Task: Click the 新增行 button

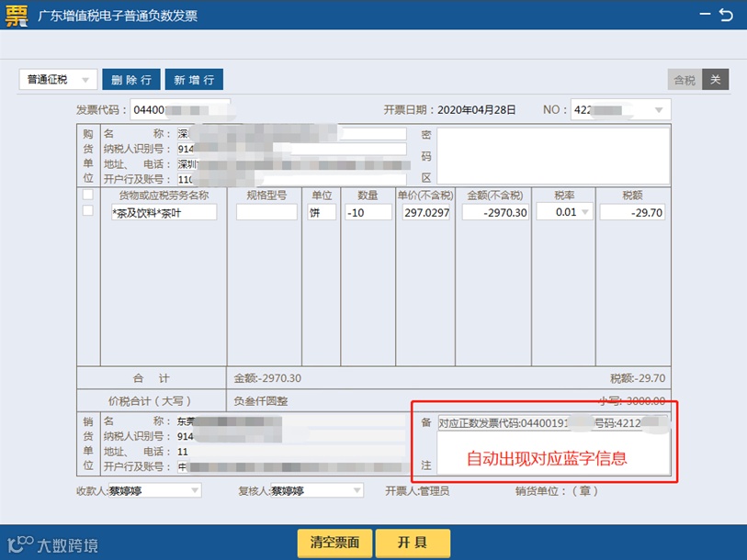Action: point(194,80)
